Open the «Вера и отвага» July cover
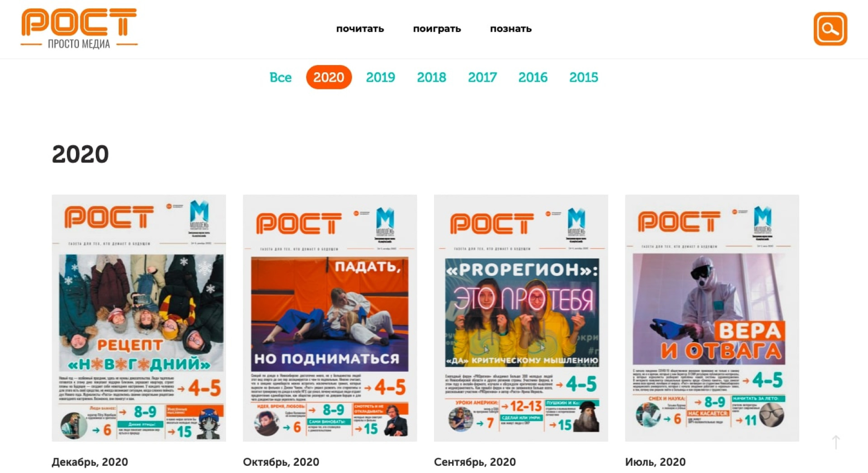The width and height of the screenshot is (868, 473). (x=712, y=318)
